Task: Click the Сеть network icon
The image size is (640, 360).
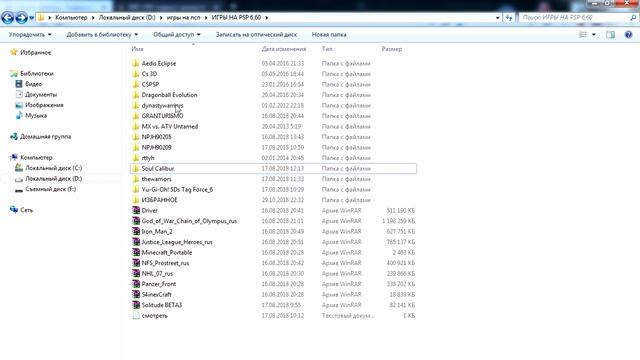Action: click(13, 210)
